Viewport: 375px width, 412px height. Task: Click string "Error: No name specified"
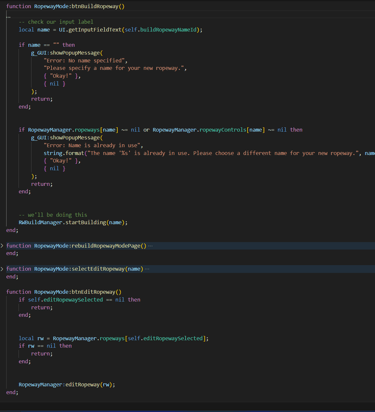84,60
